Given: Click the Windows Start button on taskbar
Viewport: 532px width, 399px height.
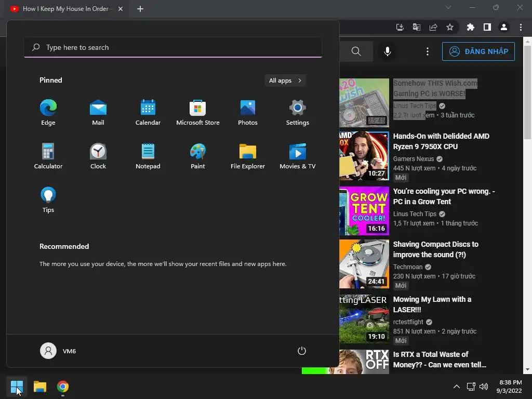Looking at the screenshot, I should [x=17, y=387].
